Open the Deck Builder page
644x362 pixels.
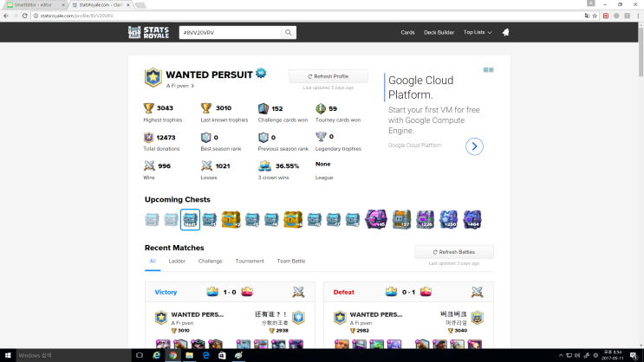click(439, 32)
